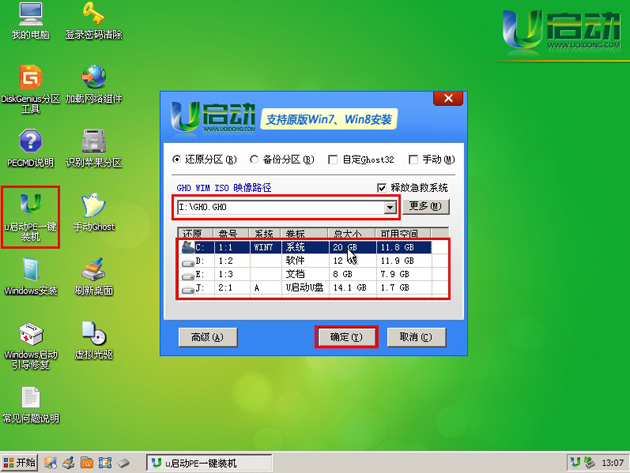Open 手动Ghost ghost icon

94,212
